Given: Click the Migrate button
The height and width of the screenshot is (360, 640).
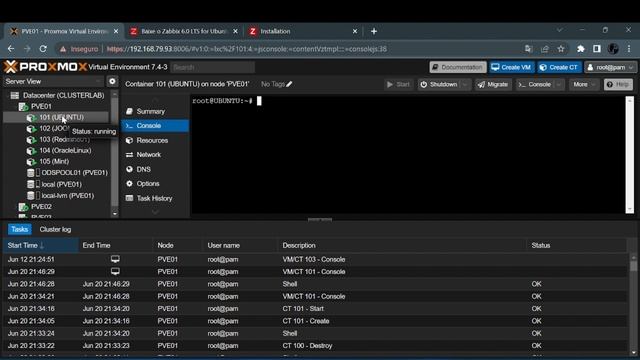Looking at the screenshot, I should pyautogui.click(x=493, y=84).
